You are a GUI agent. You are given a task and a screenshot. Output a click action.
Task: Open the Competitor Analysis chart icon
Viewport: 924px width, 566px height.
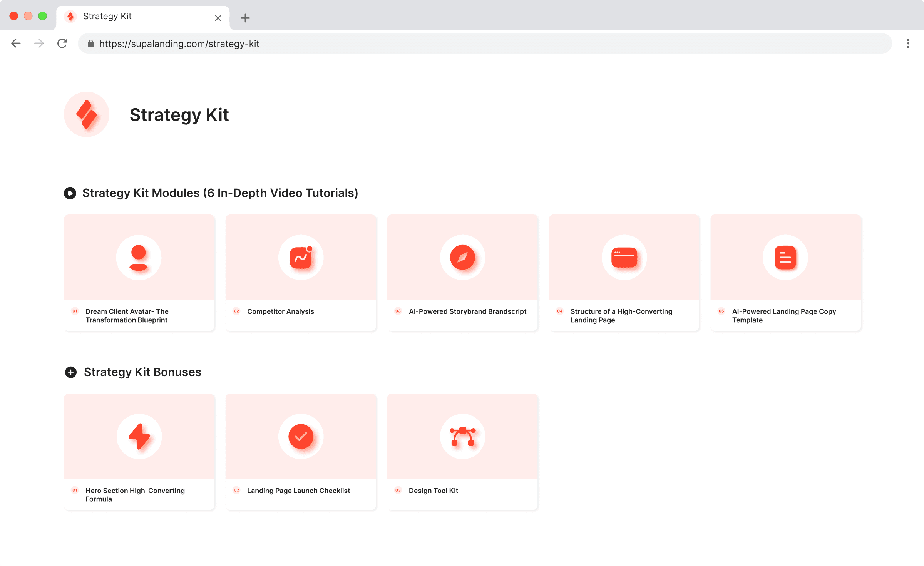pyautogui.click(x=301, y=258)
